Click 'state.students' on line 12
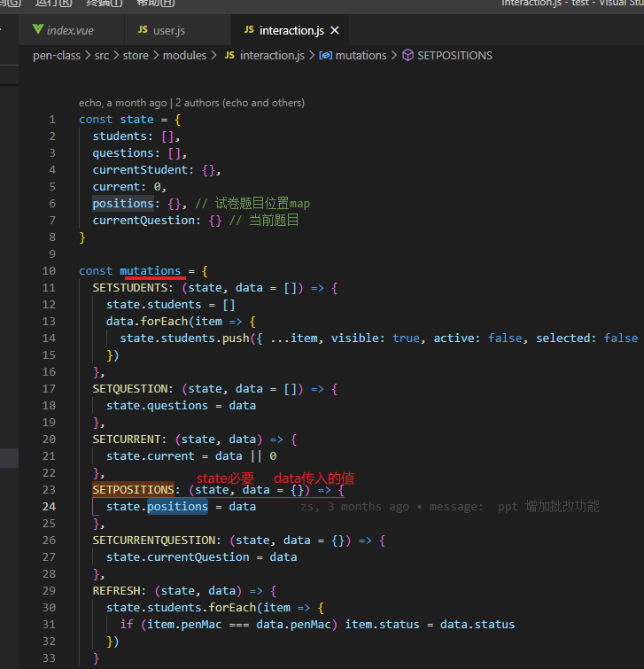Image resolution: width=644 pixels, height=669 pixels. (x=153, y=305)
